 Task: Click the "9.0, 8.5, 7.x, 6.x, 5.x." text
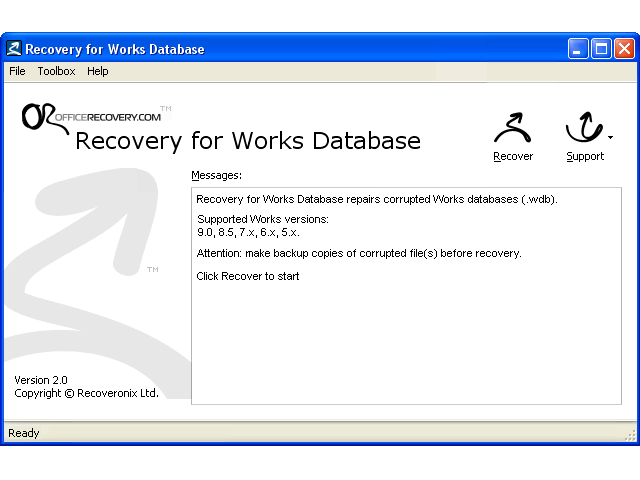[x=248, y=232]
